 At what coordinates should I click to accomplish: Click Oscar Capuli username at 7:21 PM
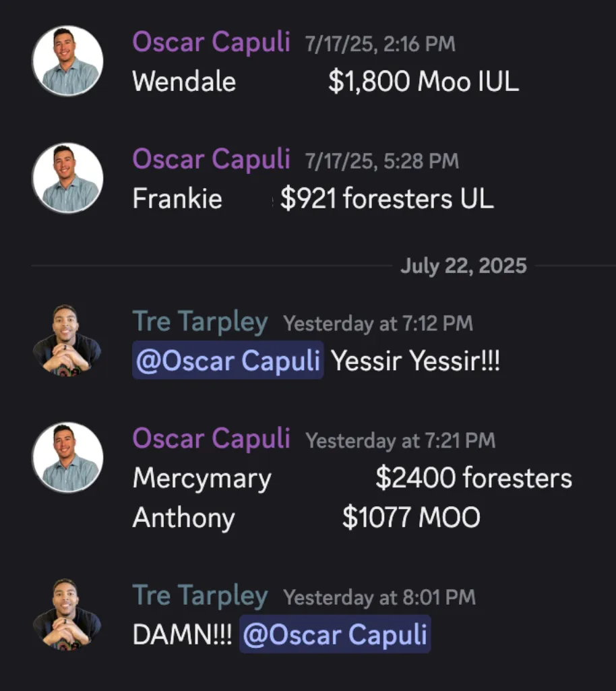coord(211,439)
